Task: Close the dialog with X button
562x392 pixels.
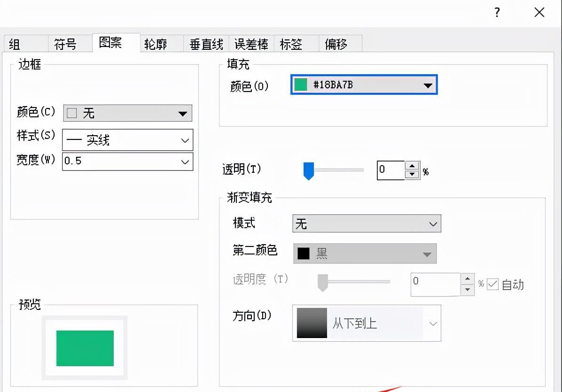Action: tap(539, 13)
